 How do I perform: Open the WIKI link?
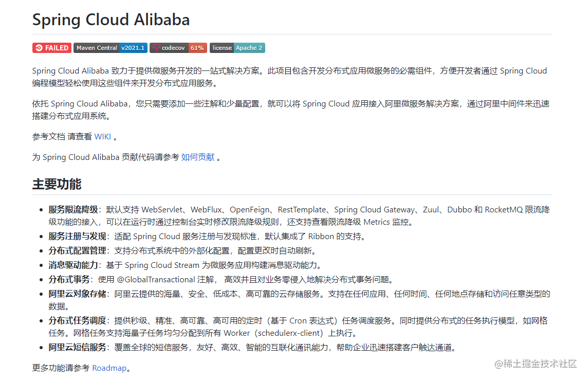tap(103, 136)
